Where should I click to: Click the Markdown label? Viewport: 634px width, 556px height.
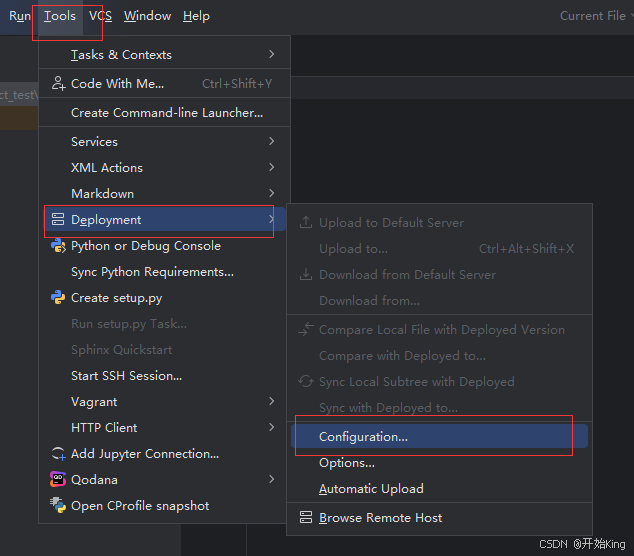102,194
